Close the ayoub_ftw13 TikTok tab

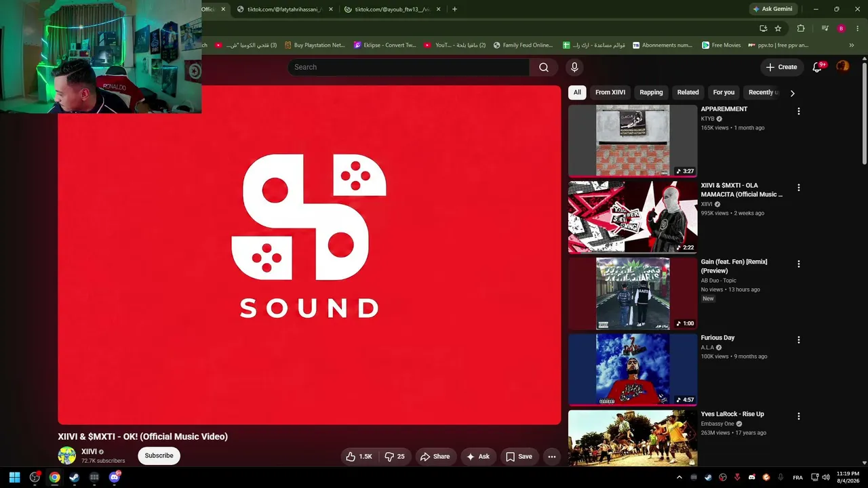click(x=438, y=9)
